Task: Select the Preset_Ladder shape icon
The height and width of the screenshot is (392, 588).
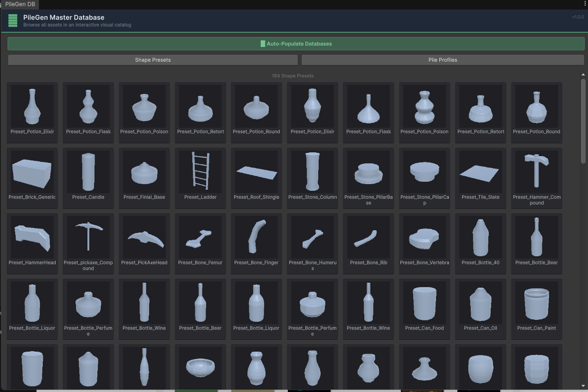Action: 200,171
